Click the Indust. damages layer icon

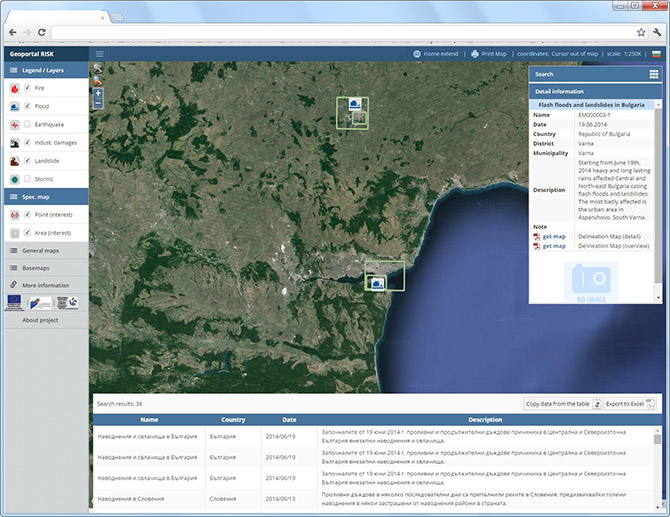click(15, 143)
